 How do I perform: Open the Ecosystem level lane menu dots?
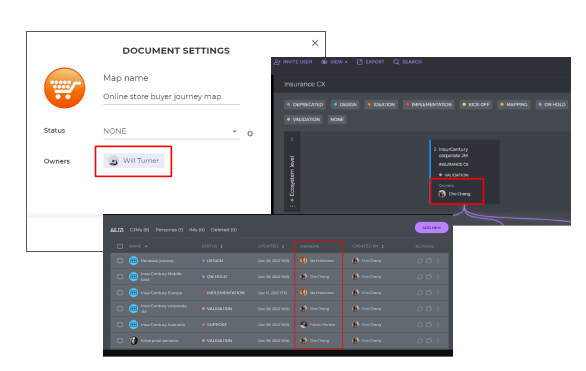click(292, 206)
